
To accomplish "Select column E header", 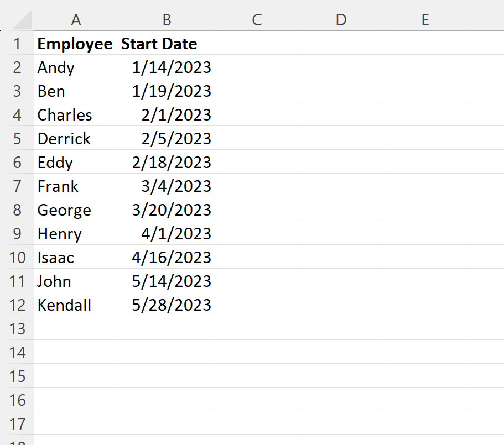I will click(x=425, y=19).
